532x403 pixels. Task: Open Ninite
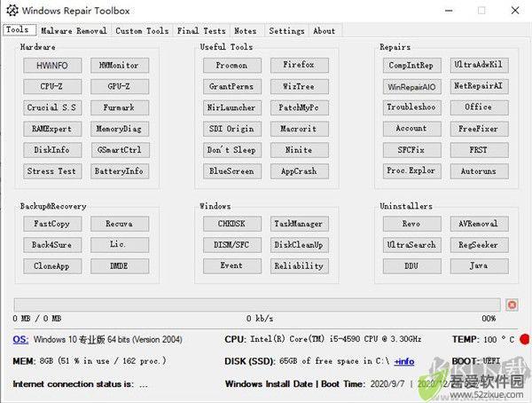300,150
